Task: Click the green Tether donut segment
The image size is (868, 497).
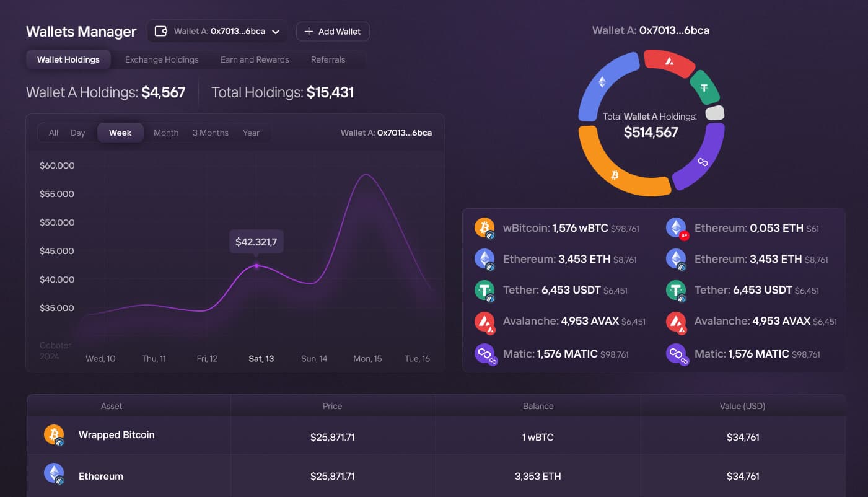Action: pyautogui.click(x=705, y=87)
